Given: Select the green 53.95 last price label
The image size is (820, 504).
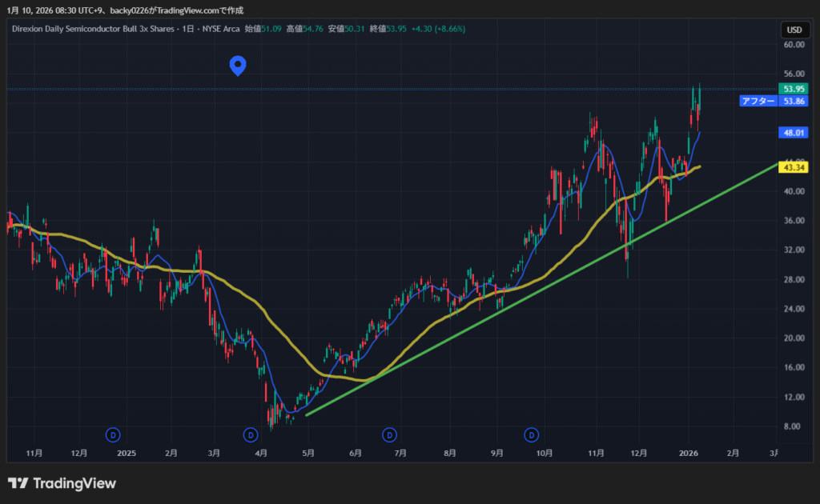Looking at the screenshot, I should 794,89.
